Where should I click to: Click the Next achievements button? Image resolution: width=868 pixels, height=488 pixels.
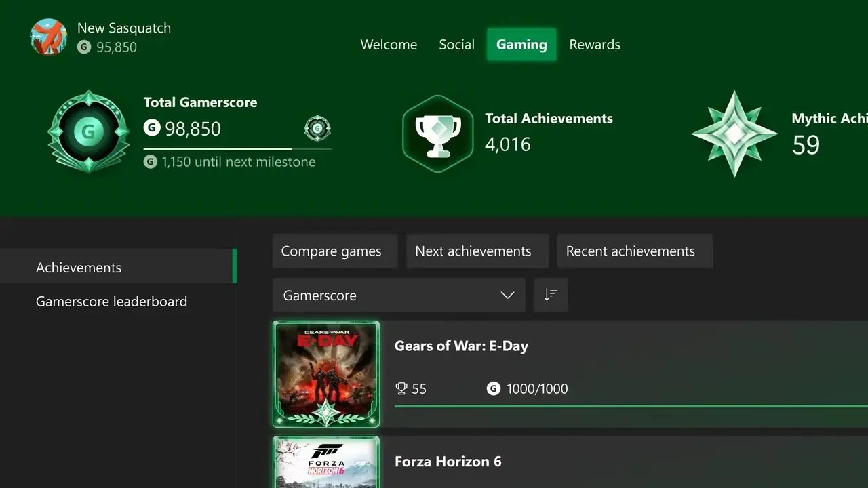(x=477, y=251)
